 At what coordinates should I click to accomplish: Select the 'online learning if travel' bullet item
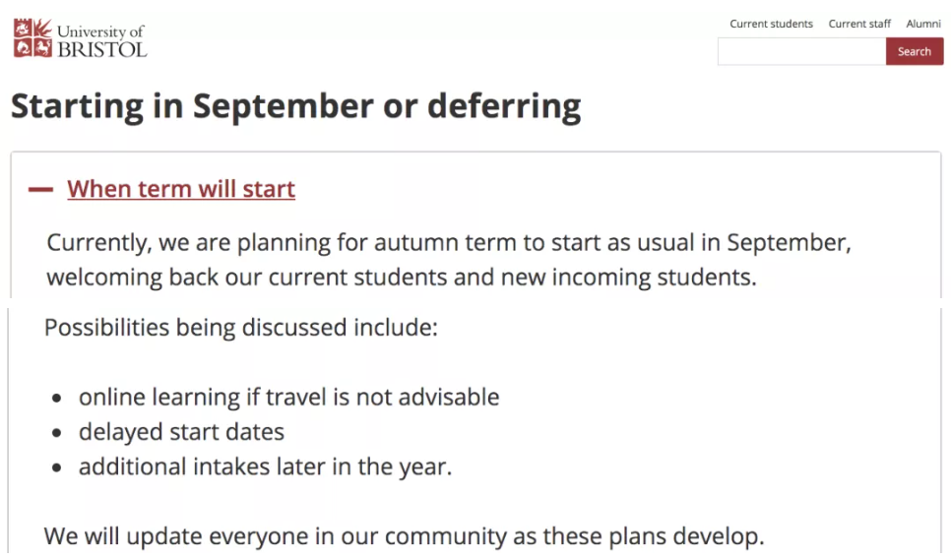tap(288, 398)
